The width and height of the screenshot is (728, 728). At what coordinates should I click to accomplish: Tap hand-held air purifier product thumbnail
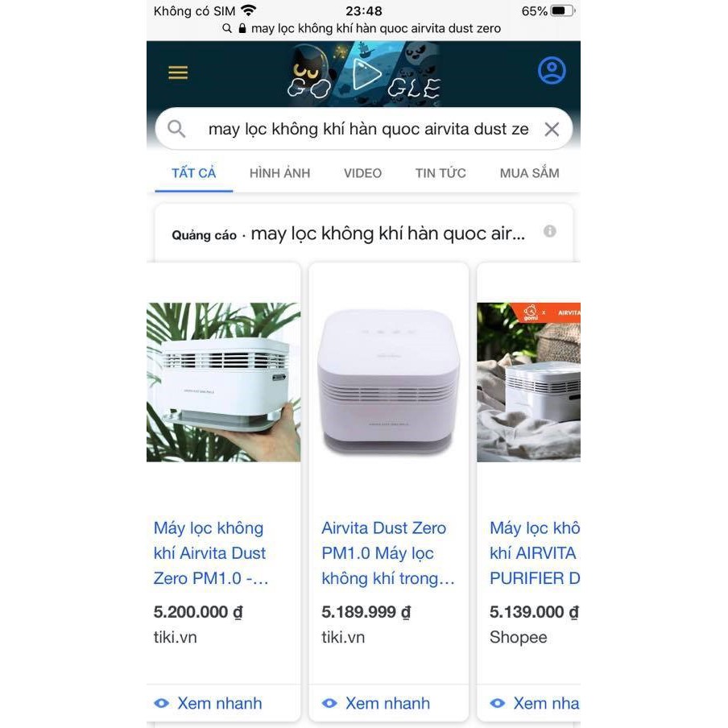223,382
